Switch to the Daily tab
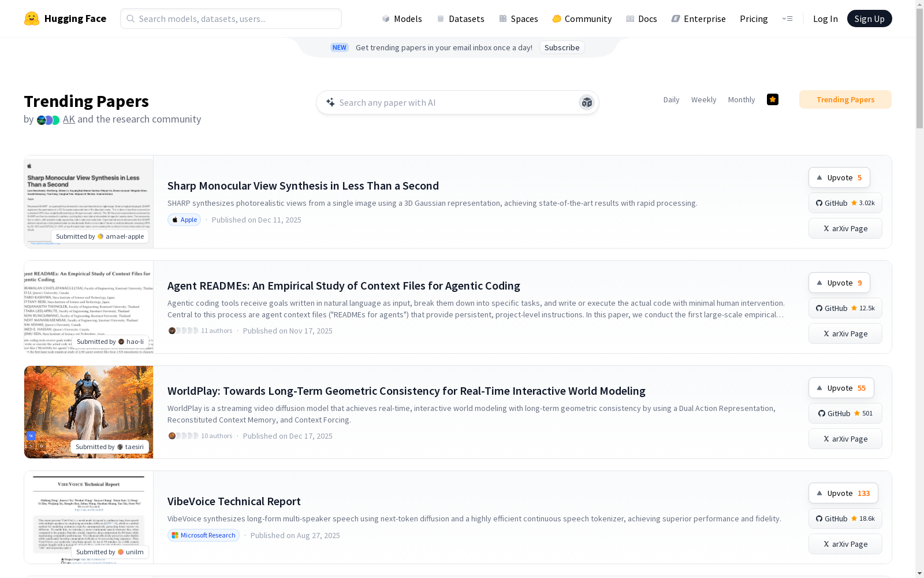 tap(671, 99)
